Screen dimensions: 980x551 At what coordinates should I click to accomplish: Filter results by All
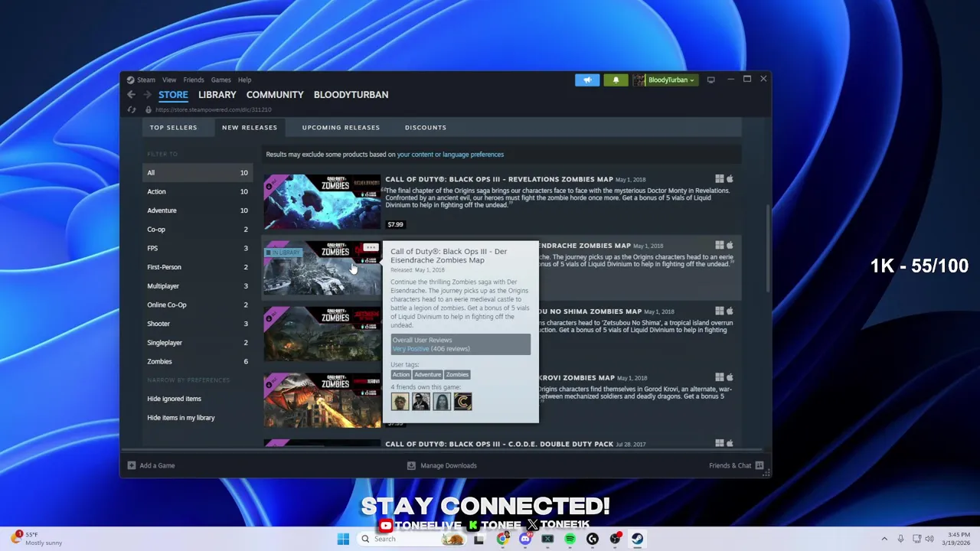198,173
